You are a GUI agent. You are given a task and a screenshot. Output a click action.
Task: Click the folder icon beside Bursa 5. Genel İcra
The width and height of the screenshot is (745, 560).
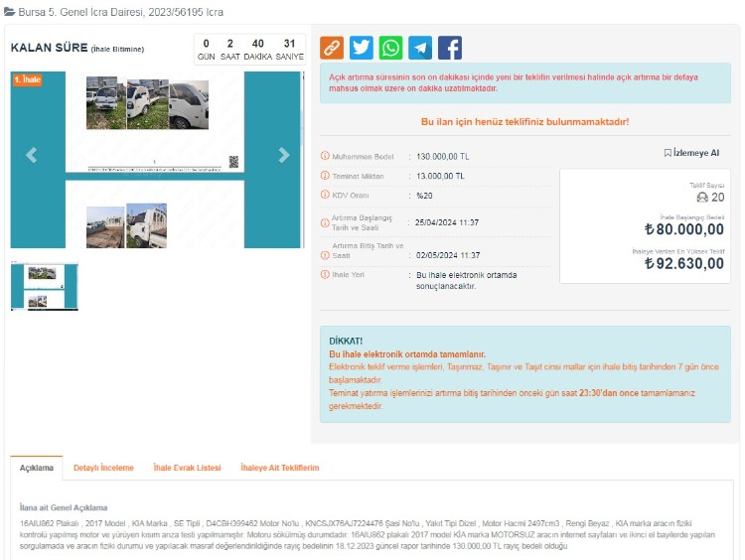pos(10,11)
